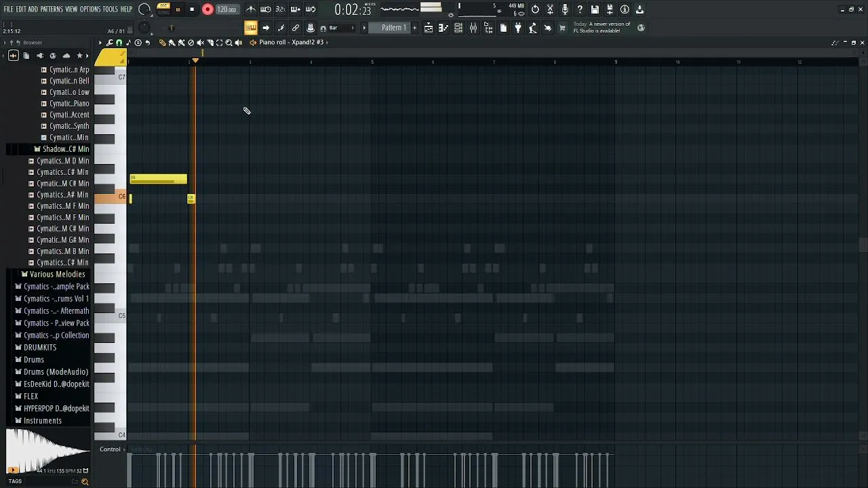Click the undo history icon in top toolbar
868x488 pixels.
click(536, 9)
